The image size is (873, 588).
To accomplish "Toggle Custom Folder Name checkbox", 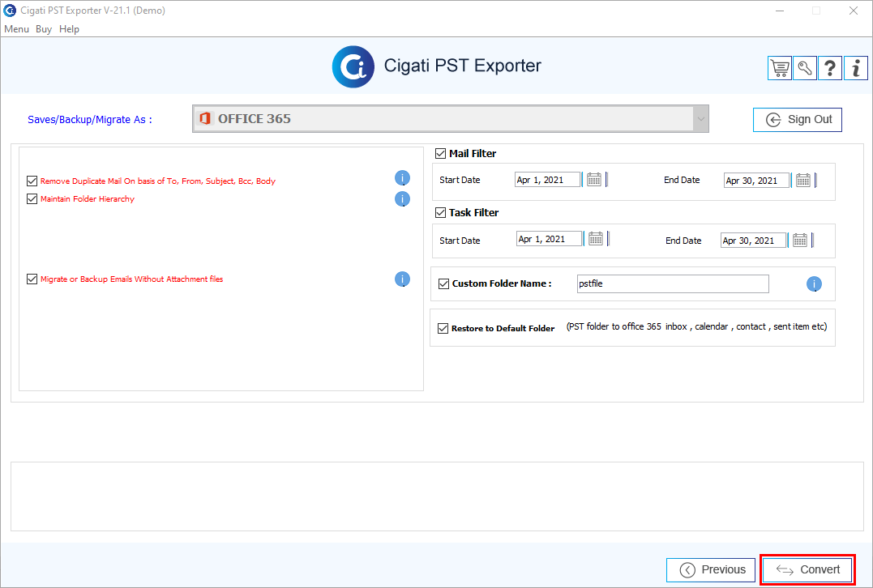I will click(443, 283).
